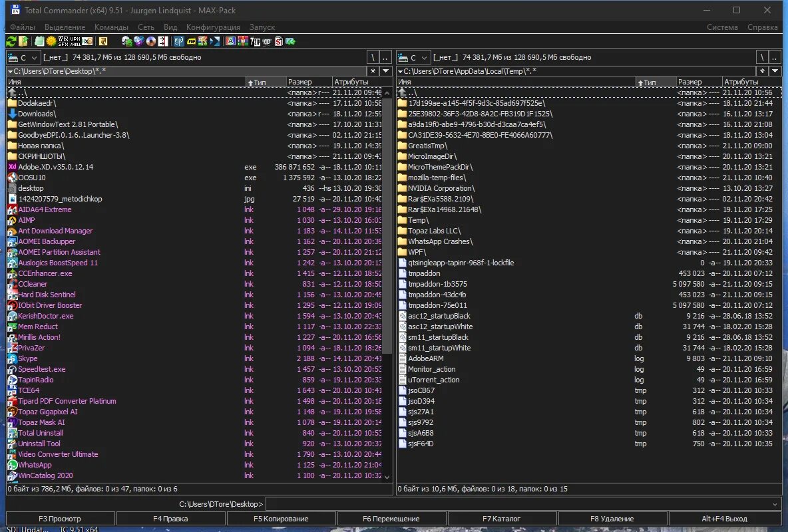Click right panel parent directory '..' button

(x=775, y=57)
